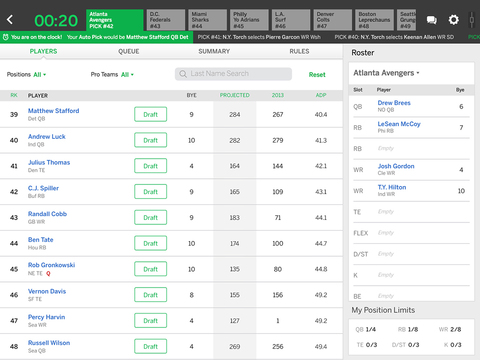Go back using the arrow icon

[10, 20]
